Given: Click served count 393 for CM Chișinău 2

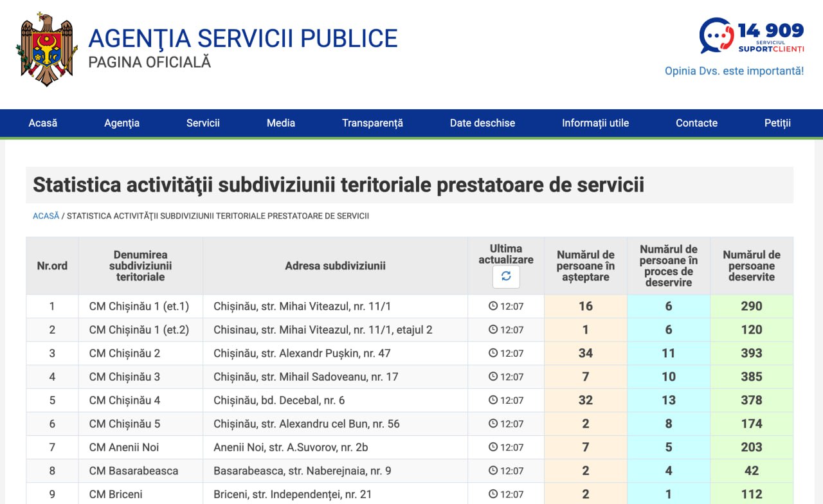Looking at the screenshot, I should (752, 353).
